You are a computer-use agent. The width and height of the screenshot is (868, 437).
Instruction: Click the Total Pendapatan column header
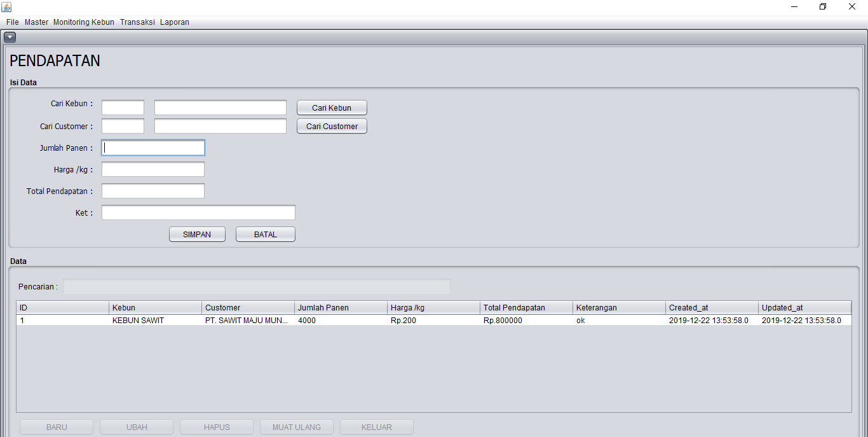pos(526,307)
